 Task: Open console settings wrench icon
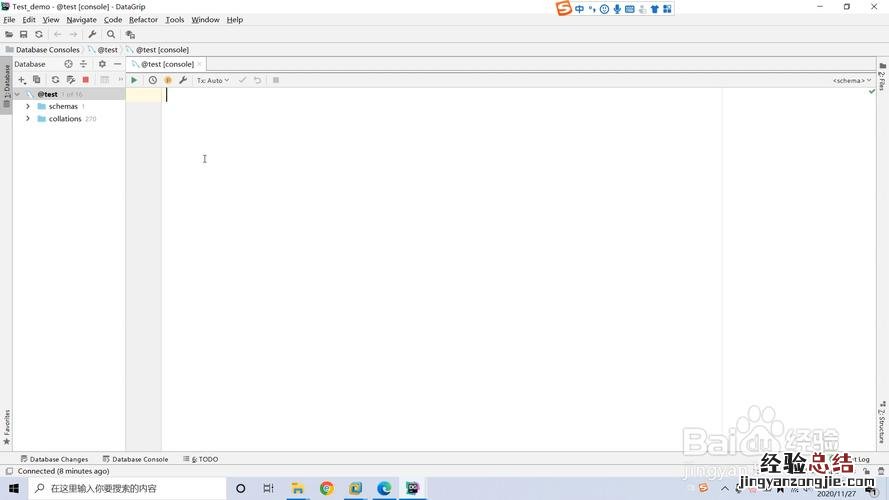pos(183,80)
